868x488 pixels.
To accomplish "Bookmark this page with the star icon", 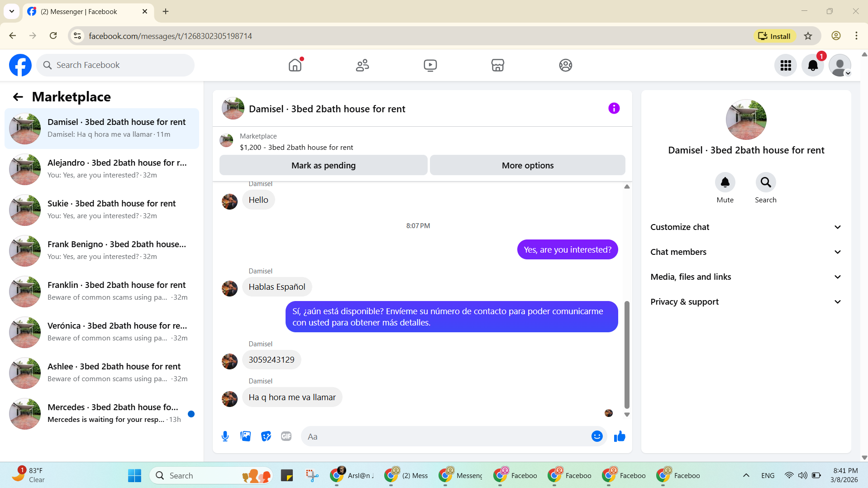I will pos(808,36).
